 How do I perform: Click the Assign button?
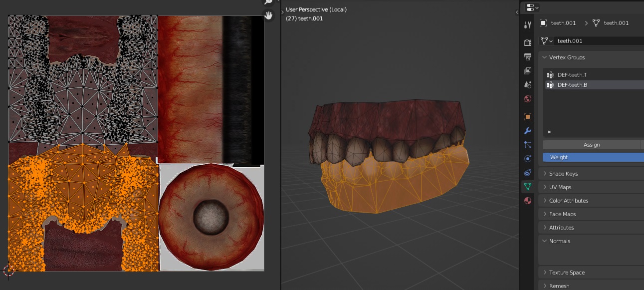pos(591,145)
